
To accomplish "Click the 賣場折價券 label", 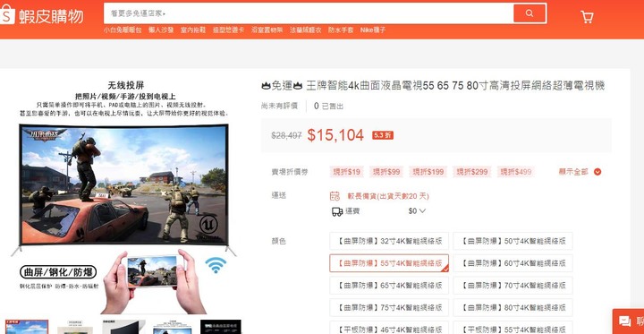I will (x=290, y=172).
